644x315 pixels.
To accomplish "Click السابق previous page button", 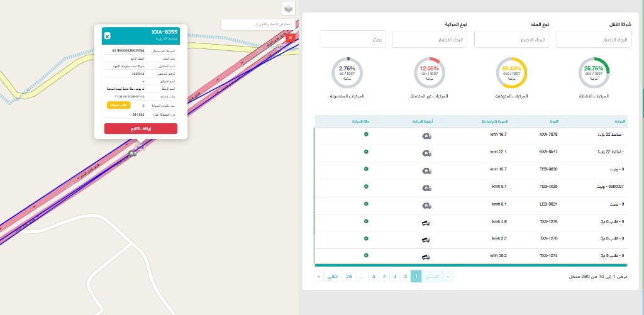I will click(432, 277).
